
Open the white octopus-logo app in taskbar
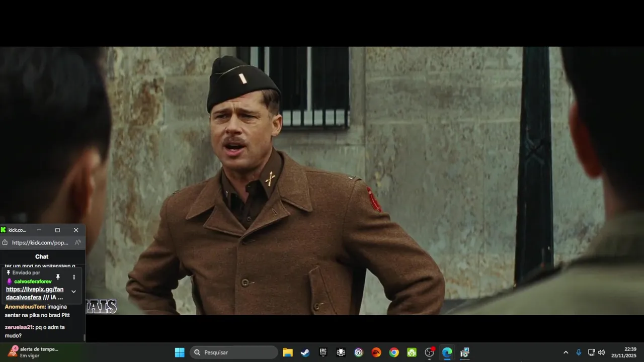341,352
